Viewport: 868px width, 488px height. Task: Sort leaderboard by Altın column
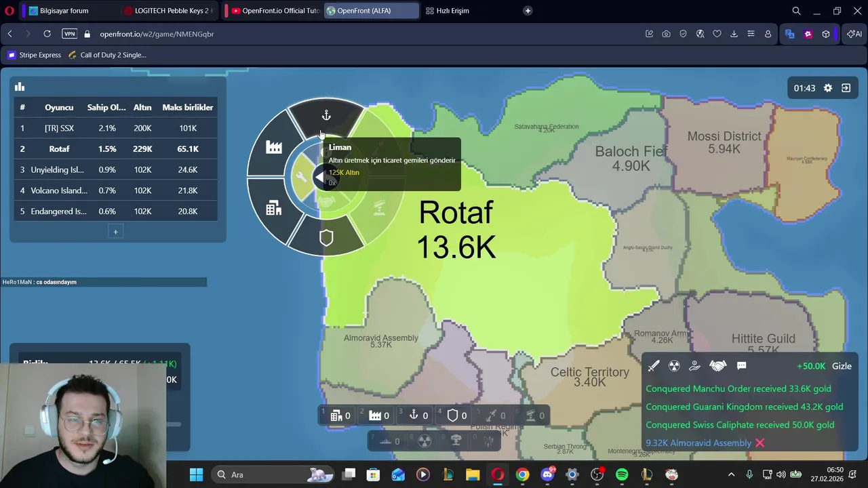tap(142, 107)
